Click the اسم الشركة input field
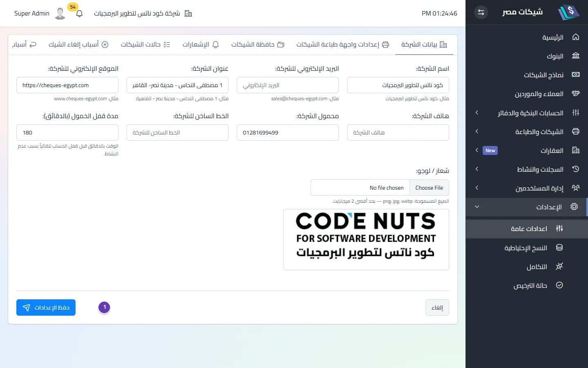 click(398, 85)
